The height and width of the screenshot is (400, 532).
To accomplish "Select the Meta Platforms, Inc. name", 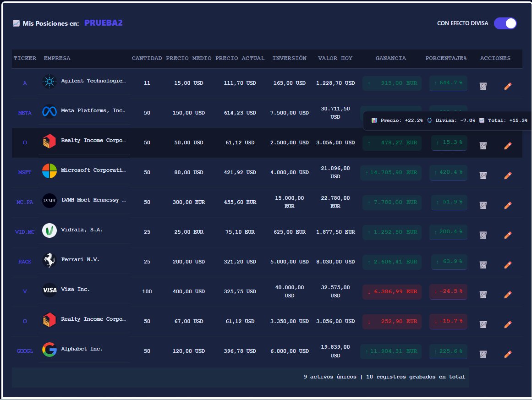I will click(93, 110).
